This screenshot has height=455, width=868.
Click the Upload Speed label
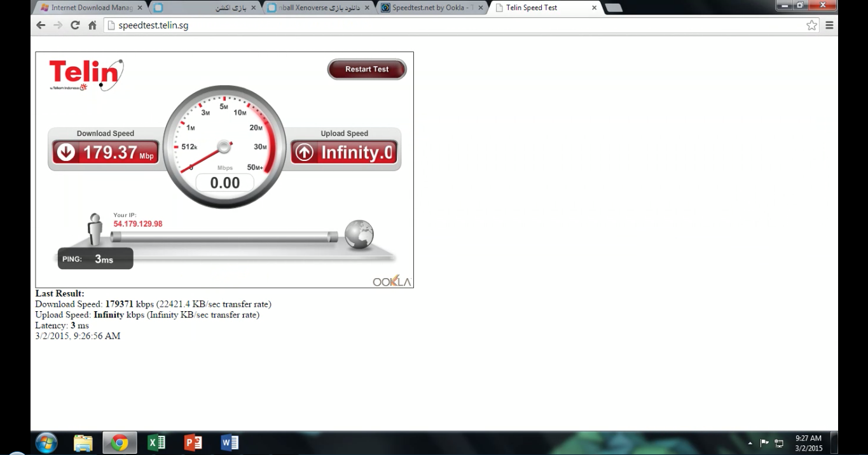(x=345, y=134)
